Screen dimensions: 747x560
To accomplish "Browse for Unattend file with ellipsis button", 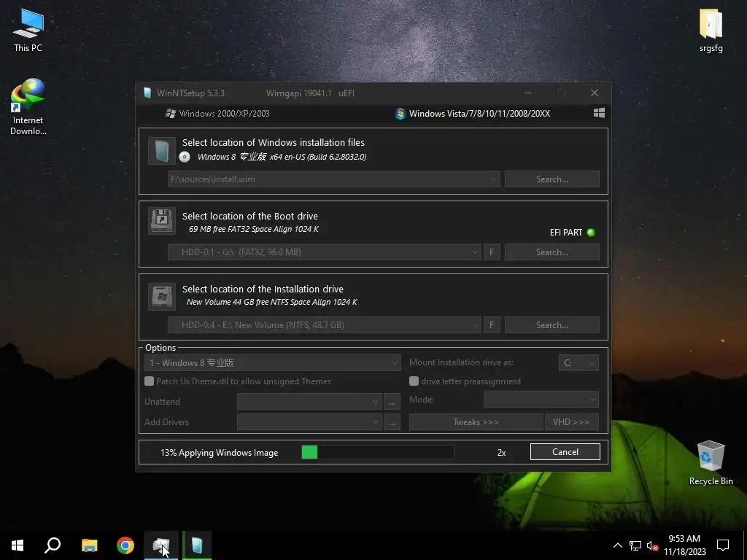I will coord(392,402).
